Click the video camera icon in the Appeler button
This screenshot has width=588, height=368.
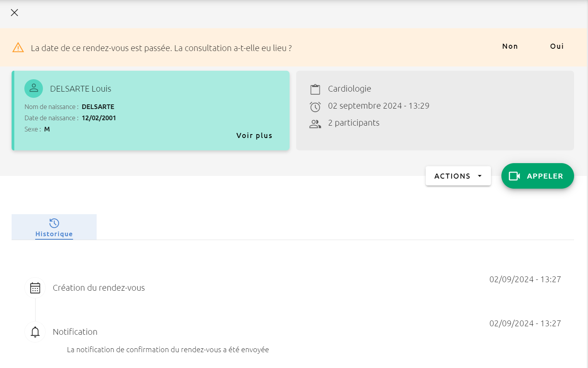[515, 176]
